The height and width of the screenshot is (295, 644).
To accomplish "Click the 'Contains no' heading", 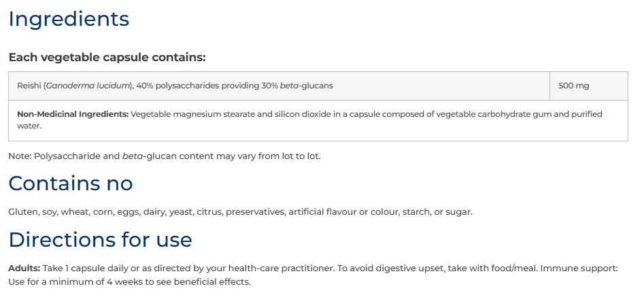I will click(x=71, y=183).
